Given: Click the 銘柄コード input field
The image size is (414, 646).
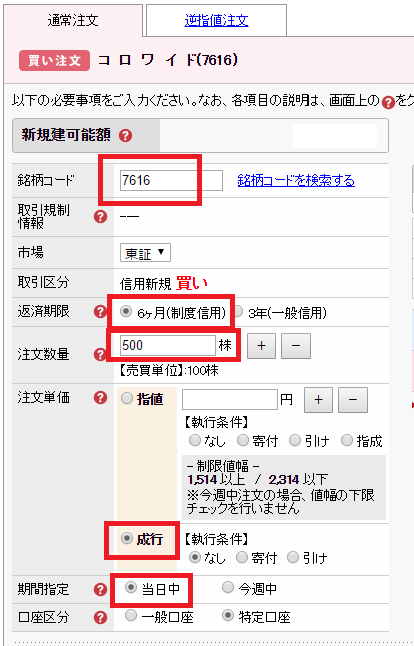Looking at the screenshot, I should 171,180.
